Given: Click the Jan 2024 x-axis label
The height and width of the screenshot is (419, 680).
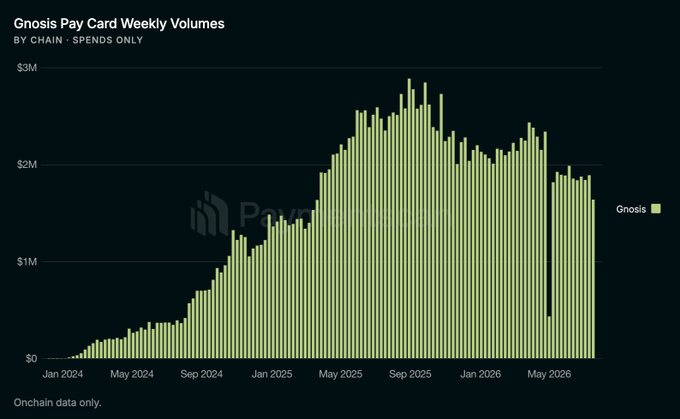Looking at the screenshot, I should pos(63,374).
